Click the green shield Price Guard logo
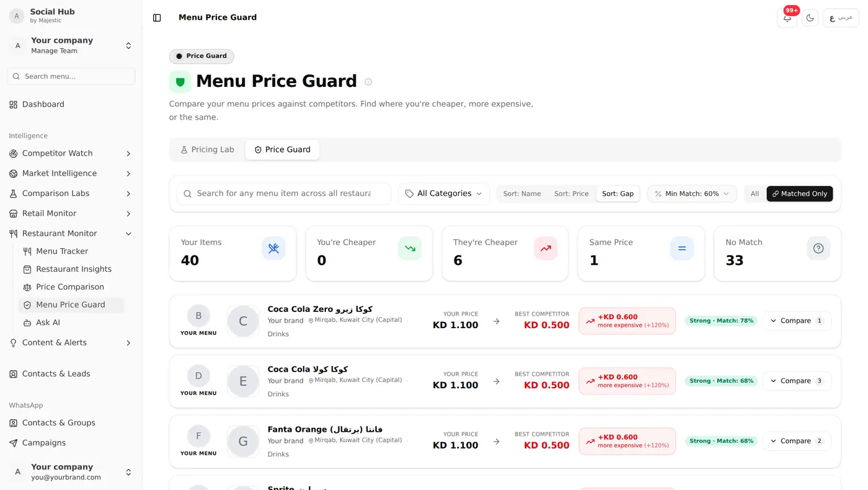Viewport: 868px width, 490px height. 180,82
